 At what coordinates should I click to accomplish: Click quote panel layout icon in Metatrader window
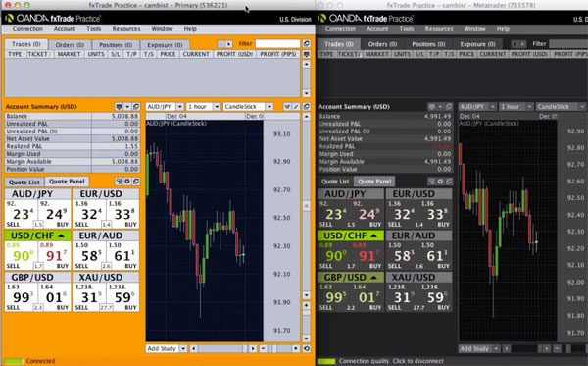tap(431, 182)
